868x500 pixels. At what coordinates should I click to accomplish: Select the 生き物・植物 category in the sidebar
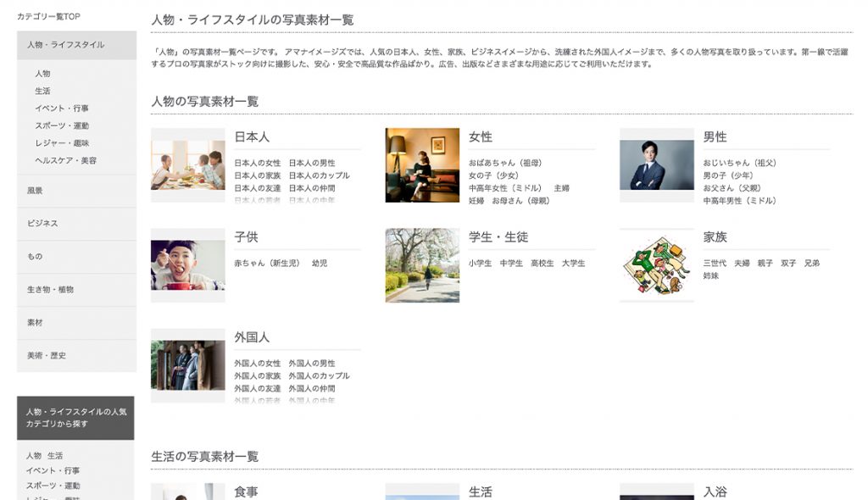(x=76, y=290)
